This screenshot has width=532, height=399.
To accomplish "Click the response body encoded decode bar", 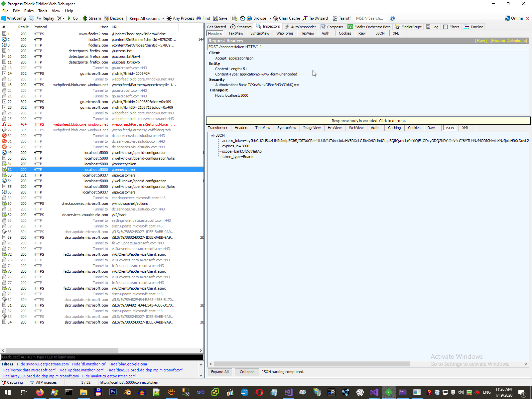I will pyautogui.click(x=368, y=121).
